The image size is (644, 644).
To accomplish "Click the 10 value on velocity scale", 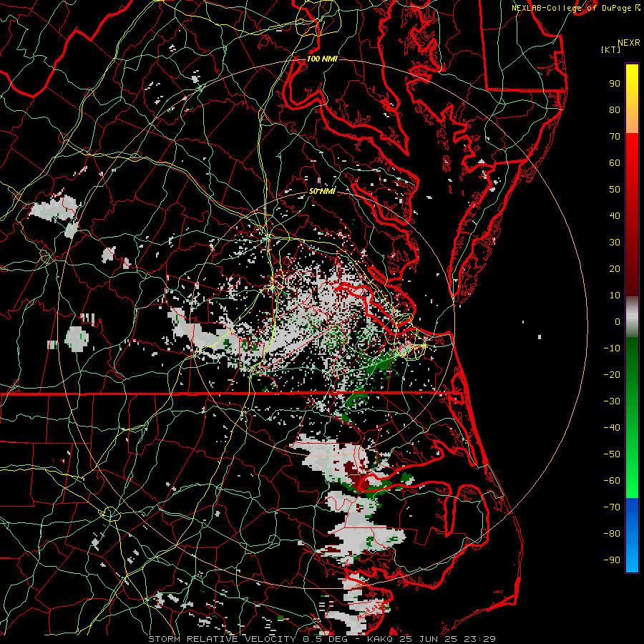I will pyautogui.click(x=615, y=296).
